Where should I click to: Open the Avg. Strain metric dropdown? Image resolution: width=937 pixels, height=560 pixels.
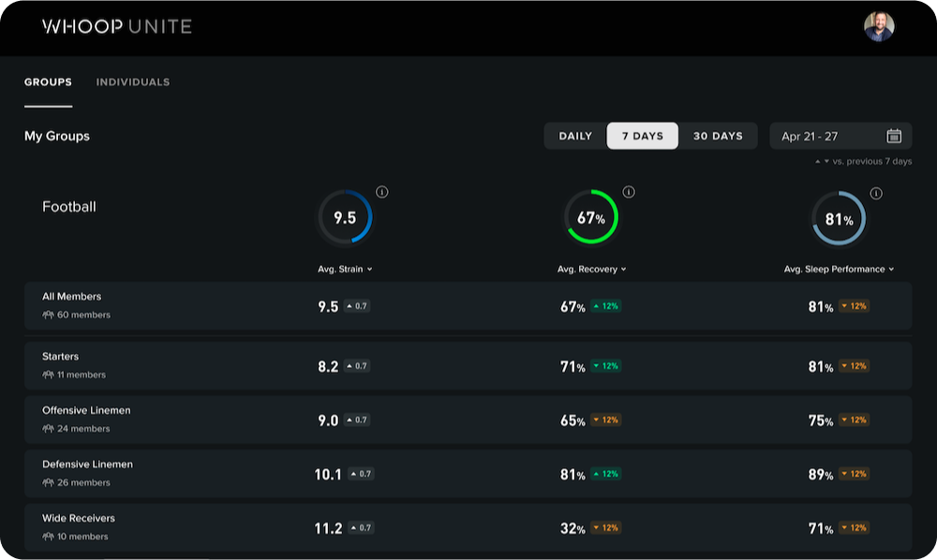[344, 269]
